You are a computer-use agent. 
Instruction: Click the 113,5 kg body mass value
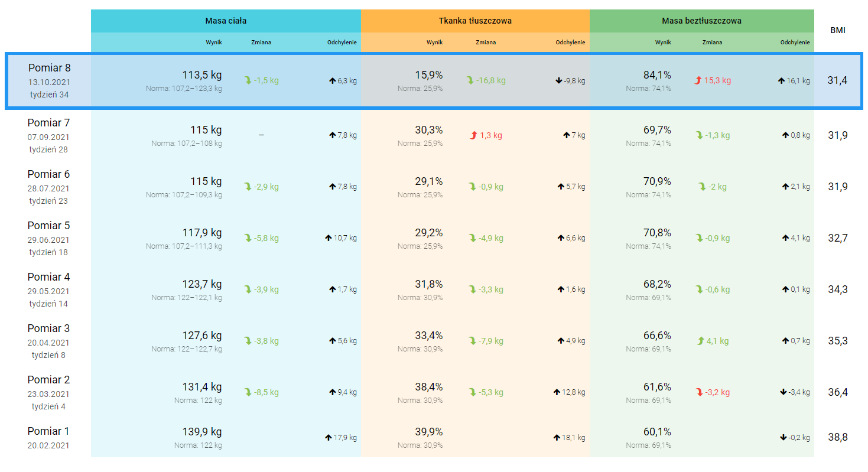(202, 75)
